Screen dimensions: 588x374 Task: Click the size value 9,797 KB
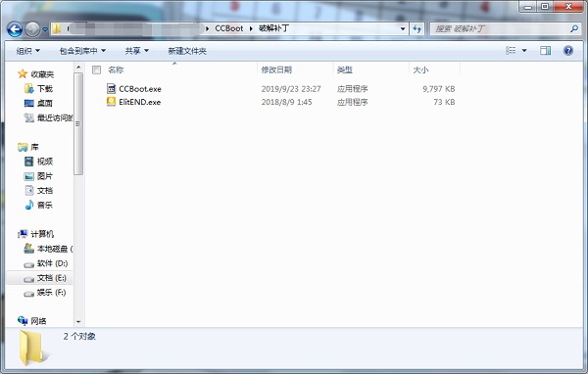tap(439, 89)
